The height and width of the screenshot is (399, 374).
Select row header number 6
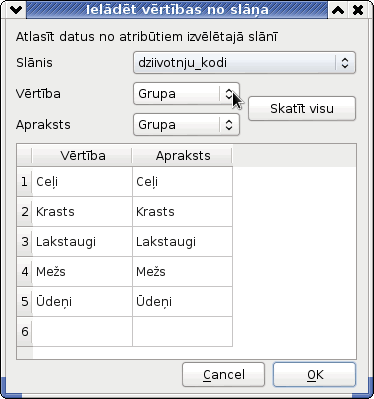(x=24, y=332)
